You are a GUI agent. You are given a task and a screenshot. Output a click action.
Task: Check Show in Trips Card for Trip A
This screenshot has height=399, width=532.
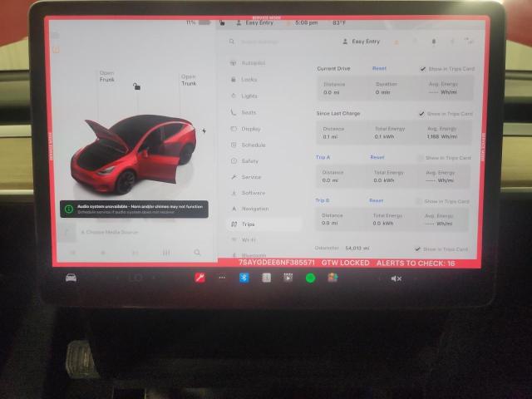pos(421,158)
